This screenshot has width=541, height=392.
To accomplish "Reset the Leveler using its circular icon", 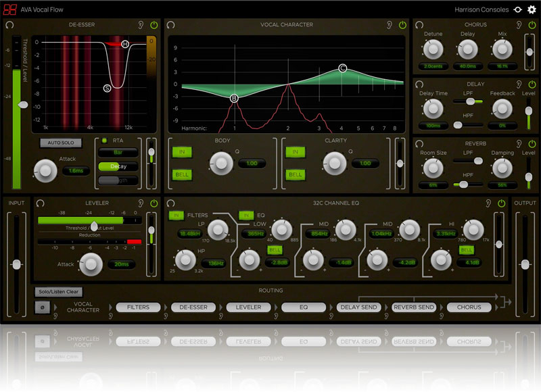I will 40,203.
